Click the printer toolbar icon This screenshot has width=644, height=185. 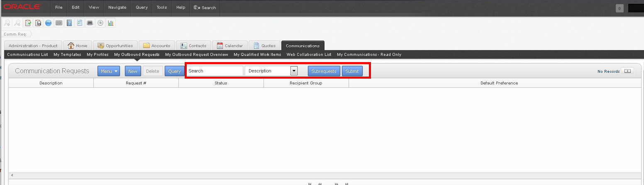tap(90, 23)
